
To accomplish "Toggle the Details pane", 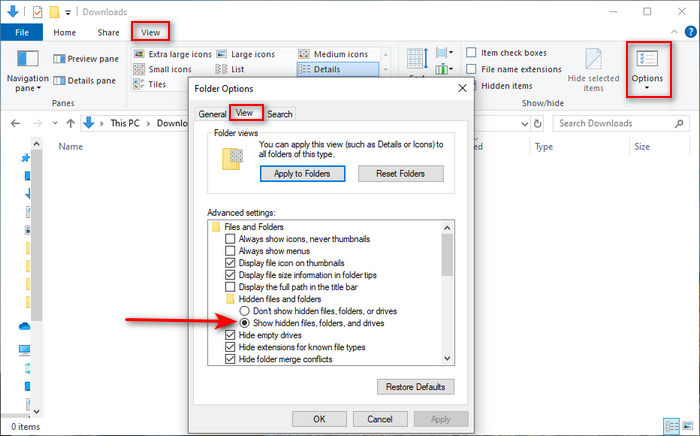I will point(84,81).
